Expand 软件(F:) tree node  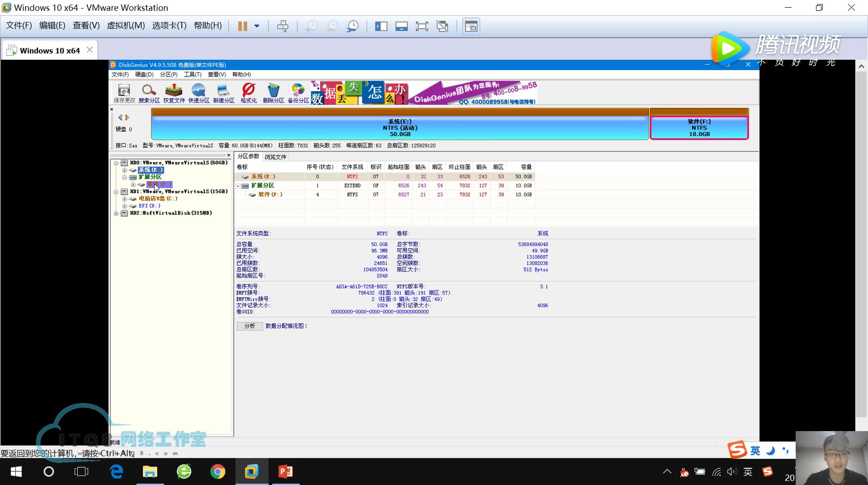click(x=133, y=185)
